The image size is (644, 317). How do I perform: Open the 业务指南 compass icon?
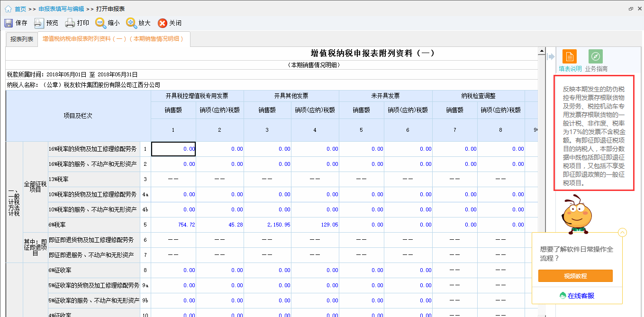(x=596, y=56)
